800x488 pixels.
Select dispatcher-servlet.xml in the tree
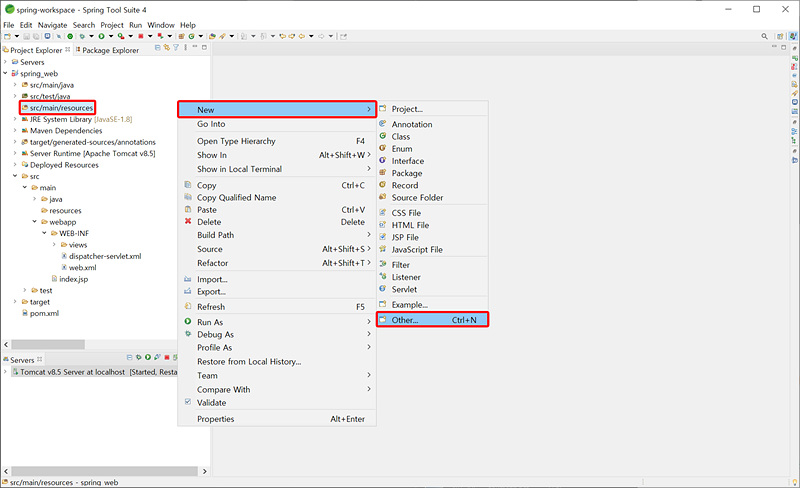(x=105, y=256)
